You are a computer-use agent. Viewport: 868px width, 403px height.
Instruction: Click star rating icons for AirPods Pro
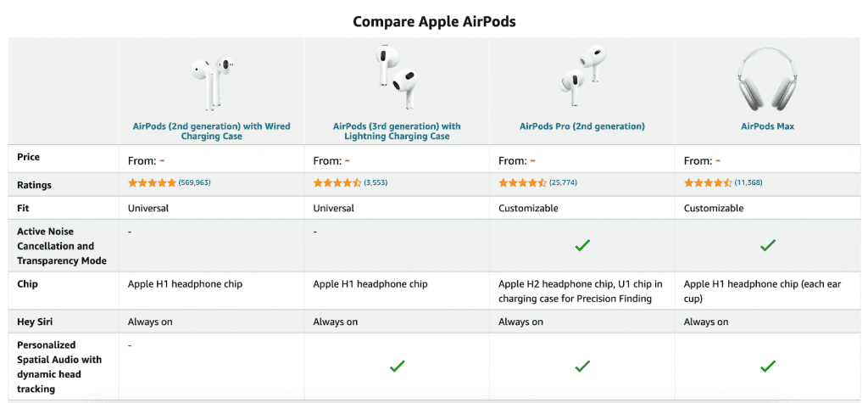[522, 182]
